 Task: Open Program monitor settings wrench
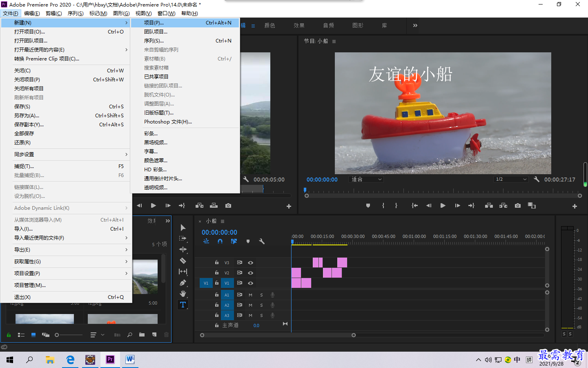coord(537,180)
